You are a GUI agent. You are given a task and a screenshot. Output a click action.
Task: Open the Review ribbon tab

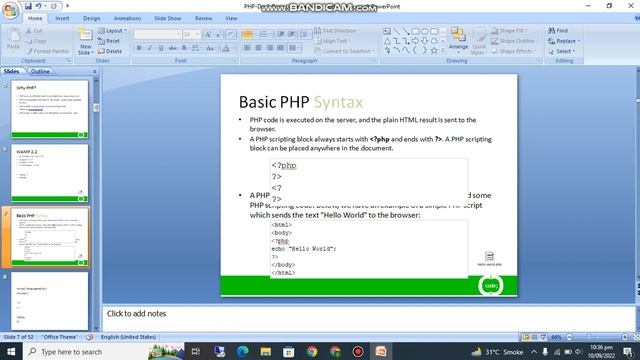click(203, 18)
